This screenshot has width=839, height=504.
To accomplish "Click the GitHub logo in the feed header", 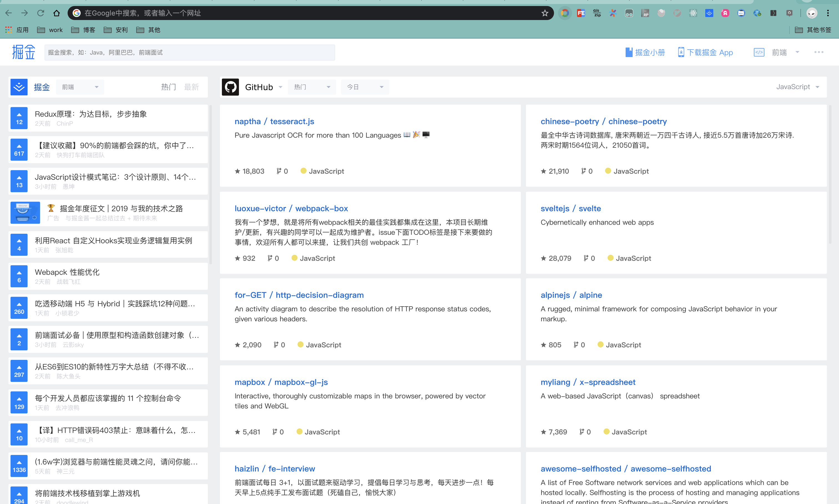I will click(230, 87).
